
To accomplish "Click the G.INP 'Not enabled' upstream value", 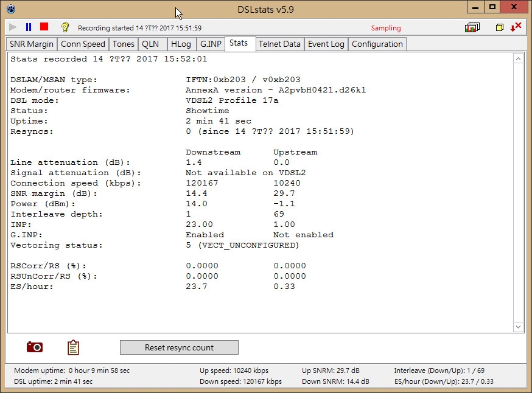I will pyautogui.click(x=303, y=235).
